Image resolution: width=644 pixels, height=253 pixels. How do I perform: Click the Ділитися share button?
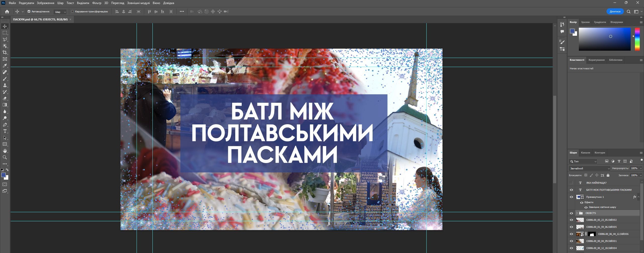(x=615, y=12)
